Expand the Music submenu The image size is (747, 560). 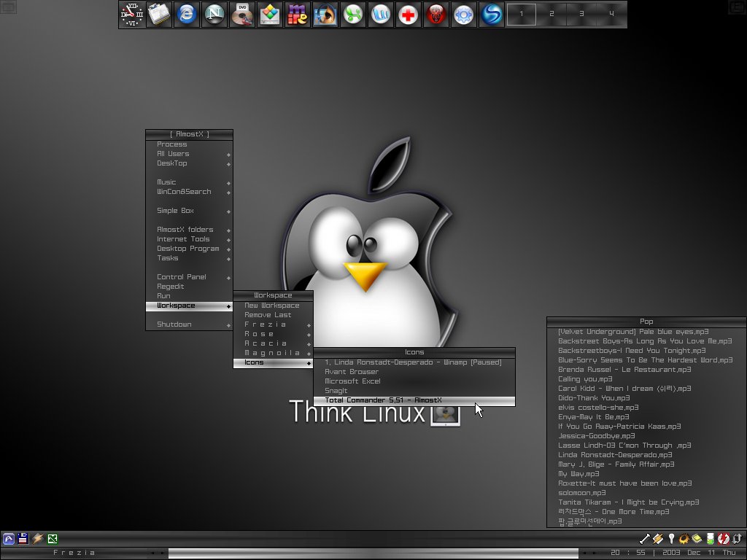(189, 182)
